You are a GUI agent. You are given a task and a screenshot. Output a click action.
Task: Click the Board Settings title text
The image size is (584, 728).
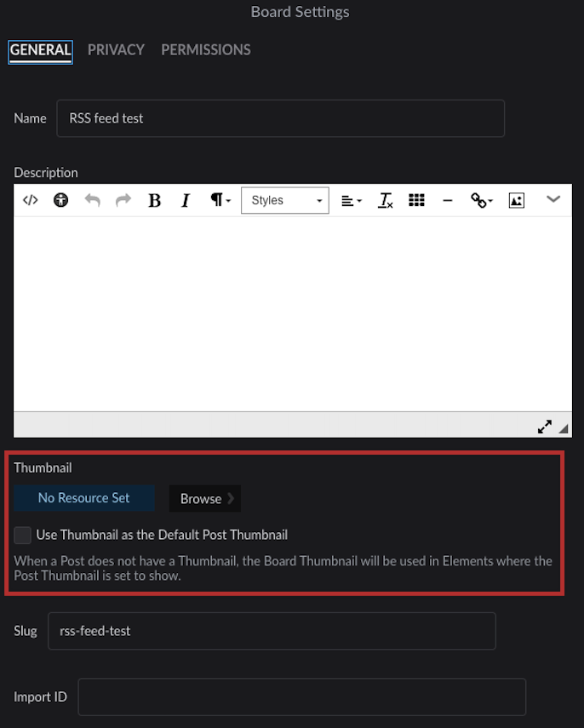coord(300,12)
